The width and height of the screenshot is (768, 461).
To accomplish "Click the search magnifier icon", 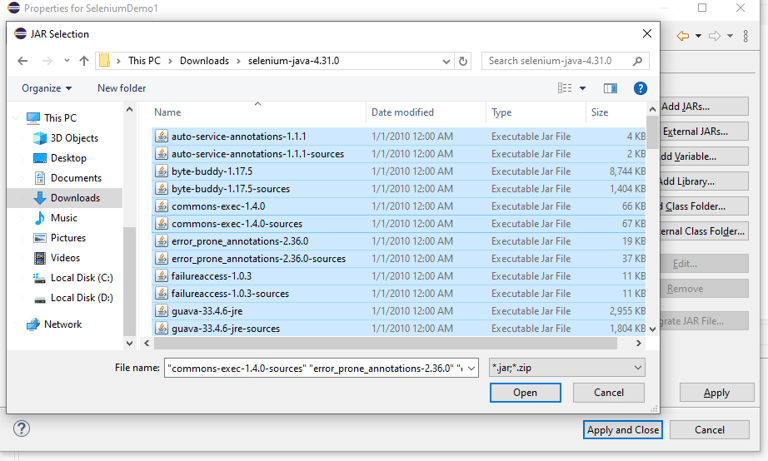I will point(637,61).
